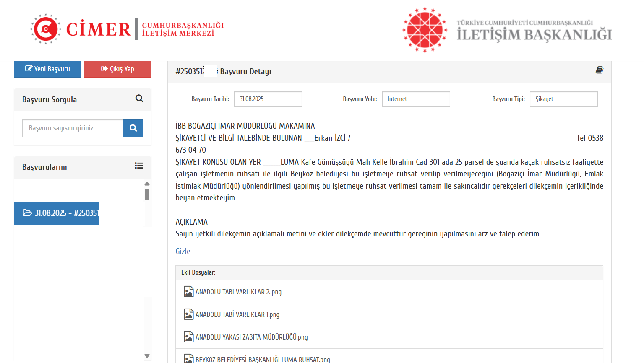Click the Başvuru Sorgula heading
This screenshot has height=363, width=644.
pyautogui.click(x=50, y=100)
